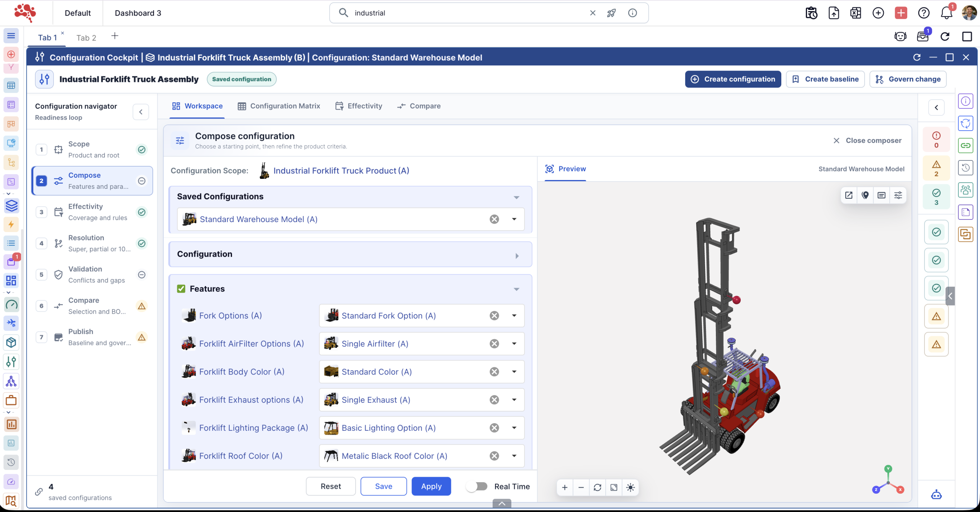
Task: Click the link icon in right rail
Action: click(966, 146)
